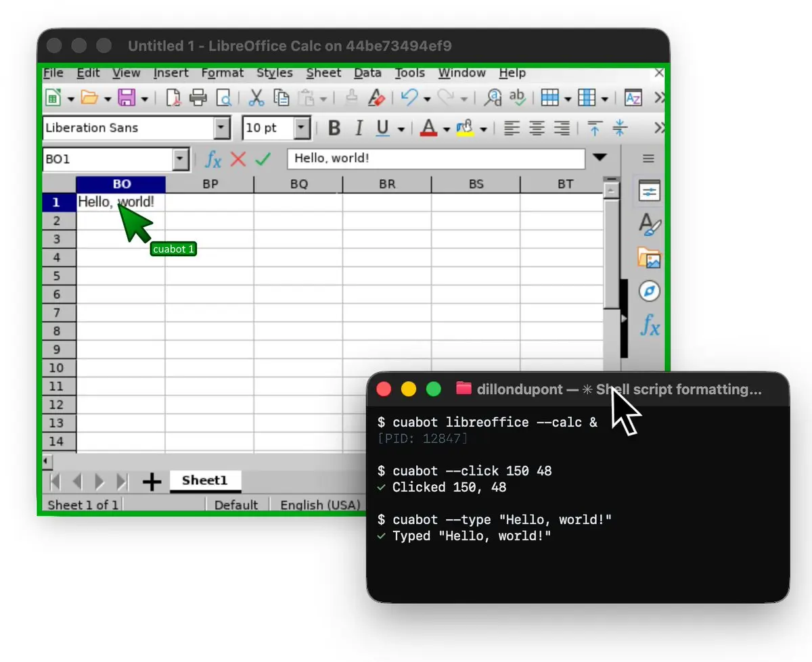812x662 pixels.
Task: Expand the Name Box BO1 dropdown arrow
Action: 180,160
